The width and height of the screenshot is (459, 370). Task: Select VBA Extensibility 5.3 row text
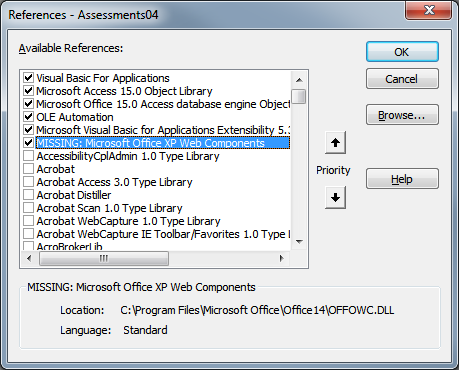coord(163,130)
